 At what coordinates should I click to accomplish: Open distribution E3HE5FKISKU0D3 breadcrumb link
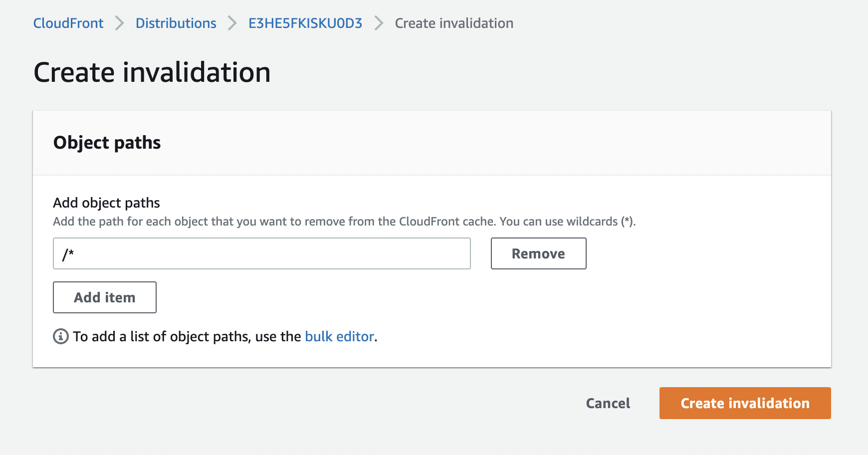coord(305,23)
